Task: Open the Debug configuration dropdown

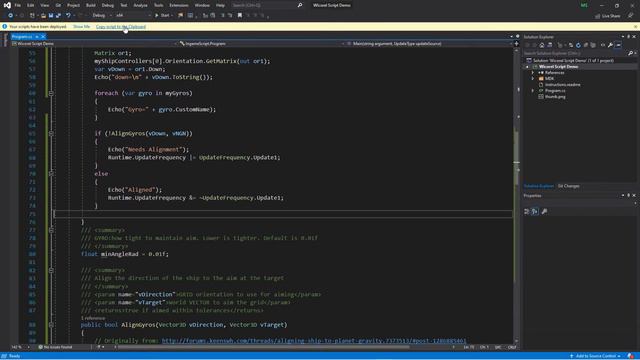Action: 102,16
